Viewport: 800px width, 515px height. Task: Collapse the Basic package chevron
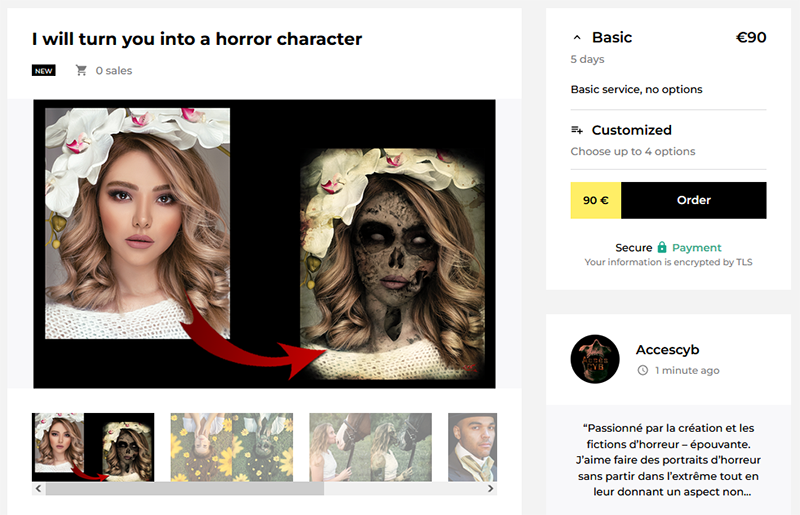tap(577, 38)
